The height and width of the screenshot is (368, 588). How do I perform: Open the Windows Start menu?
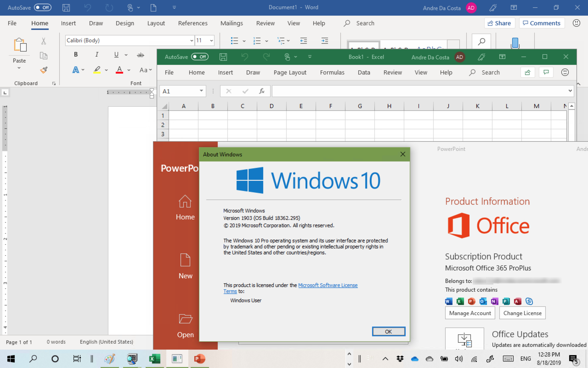(x=11, y=359)
